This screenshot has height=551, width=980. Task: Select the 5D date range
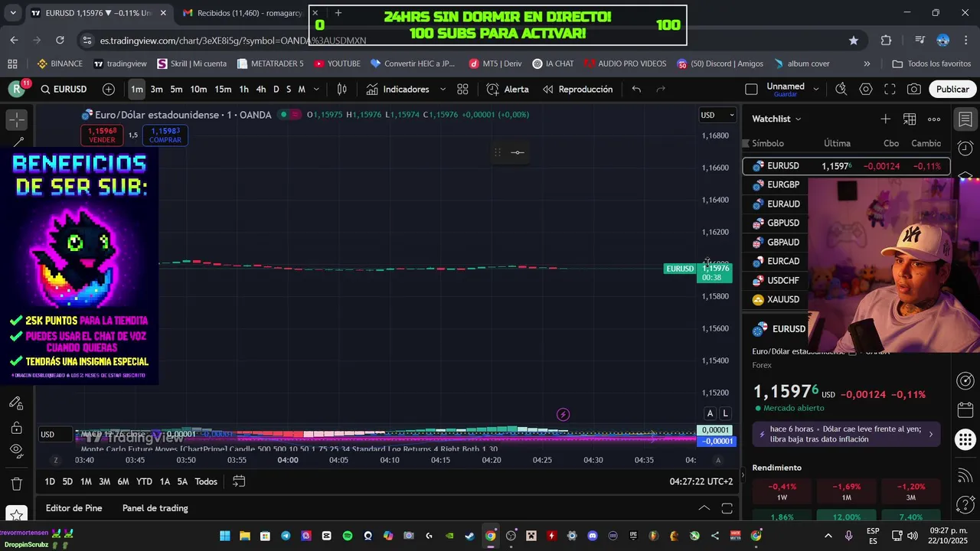tap(67, 481)
